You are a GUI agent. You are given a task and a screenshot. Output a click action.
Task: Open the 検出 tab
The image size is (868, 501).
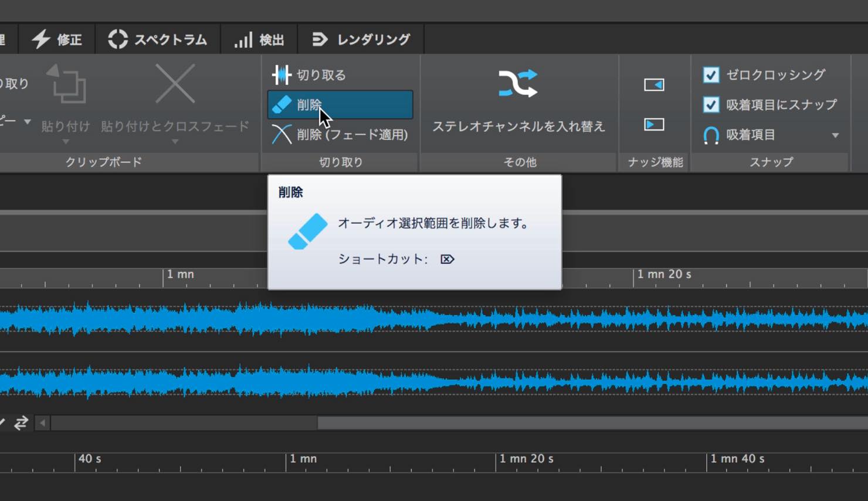coord(259,40)
